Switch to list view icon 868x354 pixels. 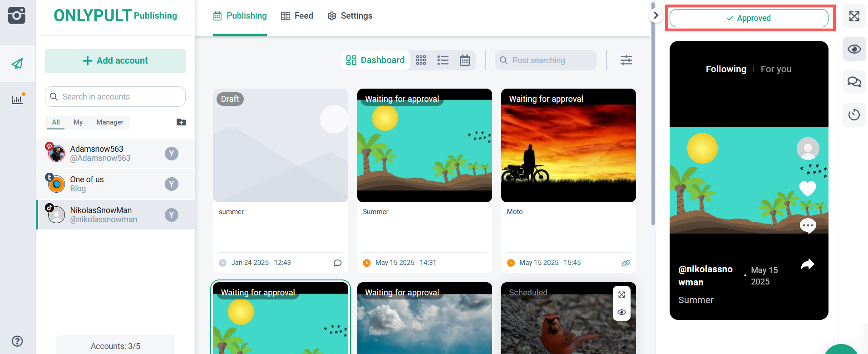443,60
